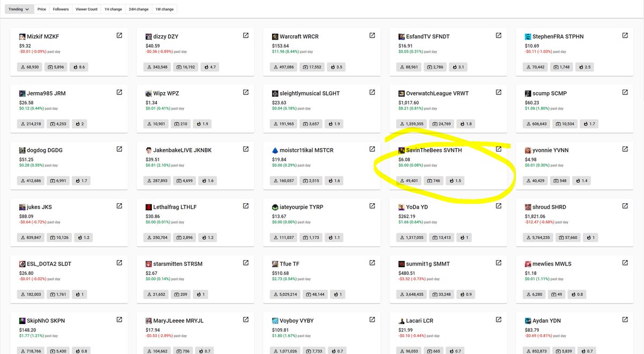Screen dimensions: 644x354
Task: Open Voyboy VYBY external link icon
Action: 372,320
